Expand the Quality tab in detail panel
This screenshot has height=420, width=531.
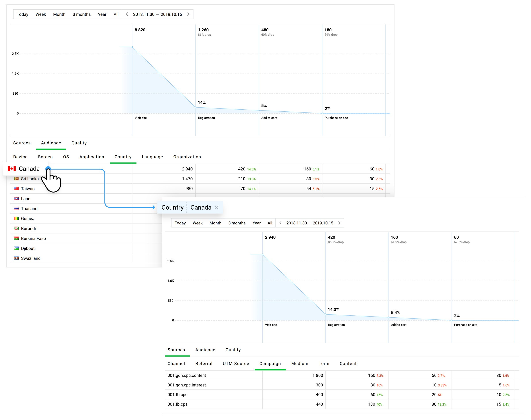point(233,349)
